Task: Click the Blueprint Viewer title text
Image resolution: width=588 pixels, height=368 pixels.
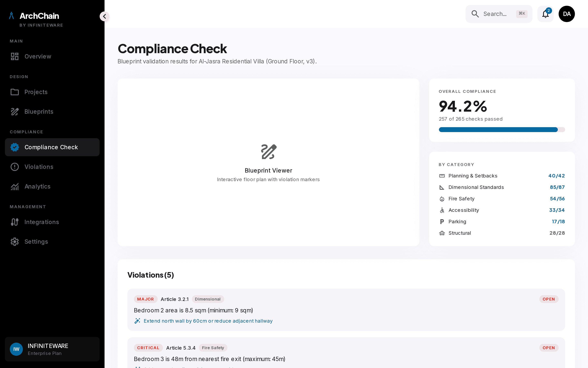Action: (268, 171)
